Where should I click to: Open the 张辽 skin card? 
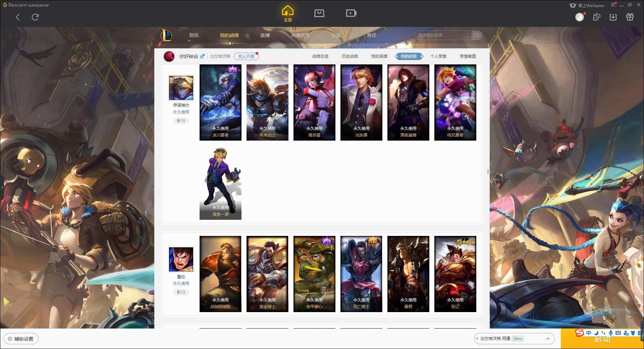(455, 274)
